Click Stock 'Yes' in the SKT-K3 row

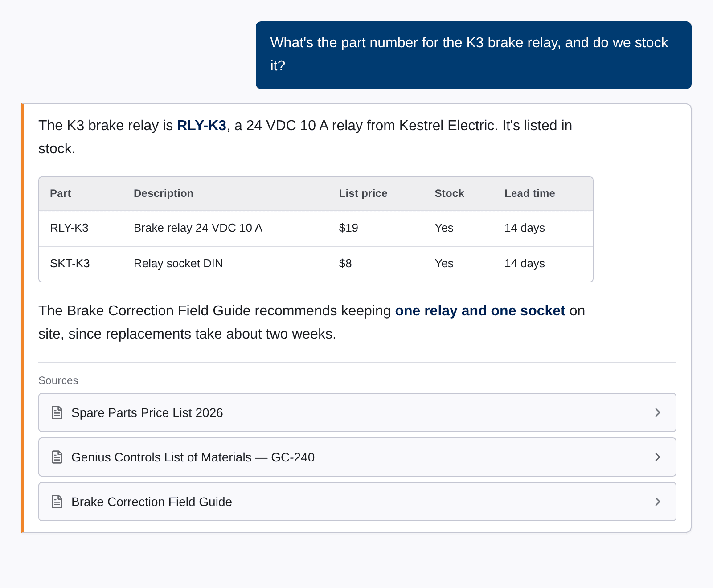click(x=444, y=264)
